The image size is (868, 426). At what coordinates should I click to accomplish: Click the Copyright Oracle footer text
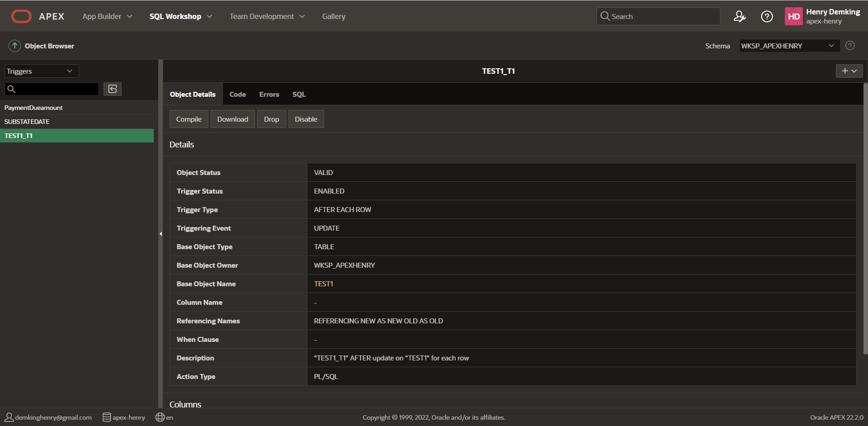434,417
